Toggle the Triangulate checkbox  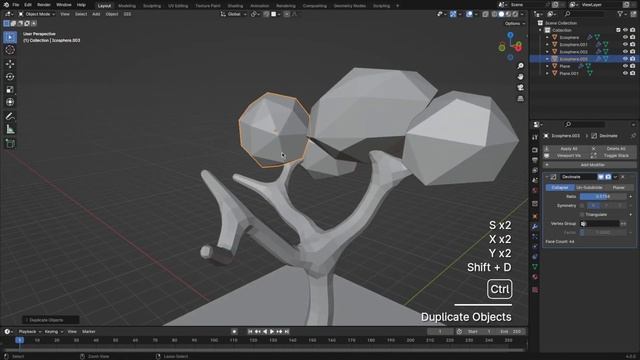582,215
